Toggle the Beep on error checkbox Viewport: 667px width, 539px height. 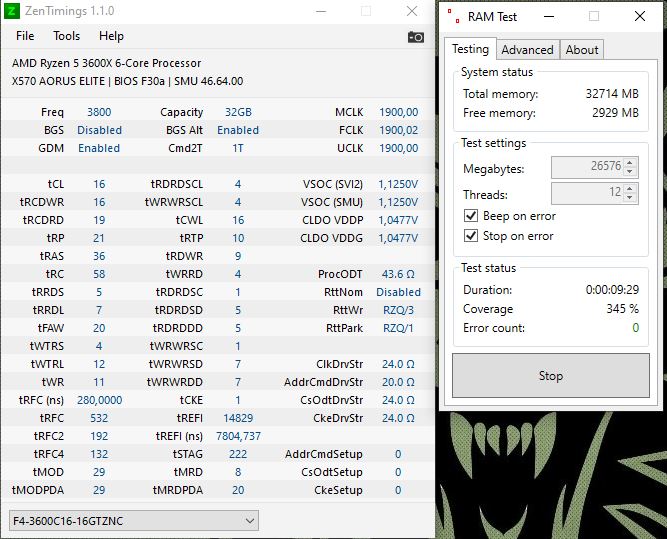(471, 216)
